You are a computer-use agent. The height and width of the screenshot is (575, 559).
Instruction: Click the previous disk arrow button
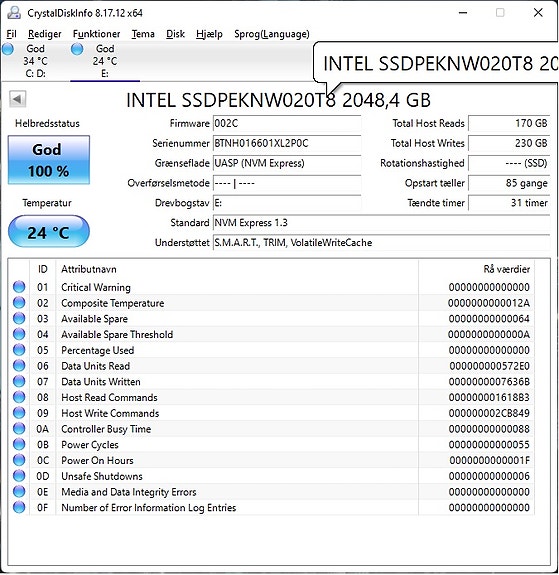point(17,99)
